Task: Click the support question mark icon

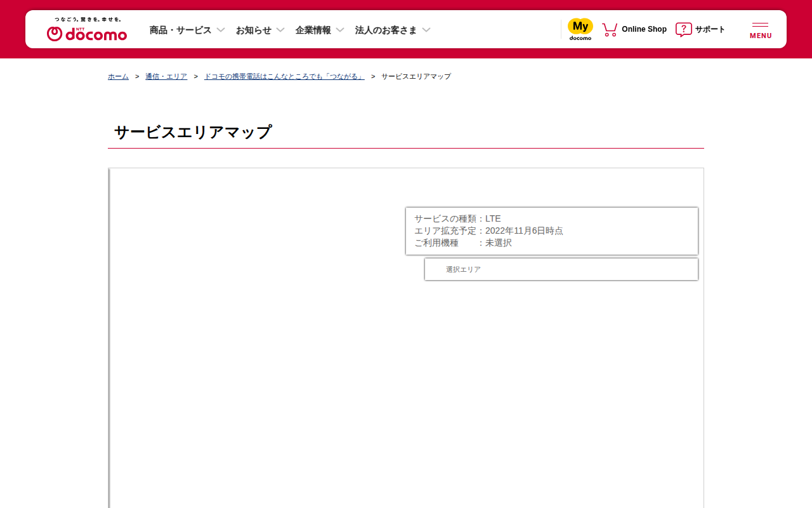Action: click(x=683, y=30)
